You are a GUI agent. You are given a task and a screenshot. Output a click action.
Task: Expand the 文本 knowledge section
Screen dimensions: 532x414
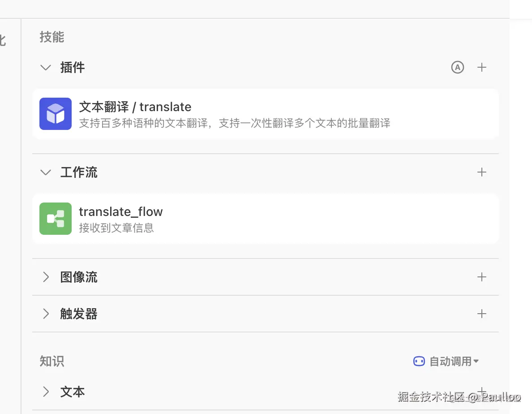pos(45,392)
